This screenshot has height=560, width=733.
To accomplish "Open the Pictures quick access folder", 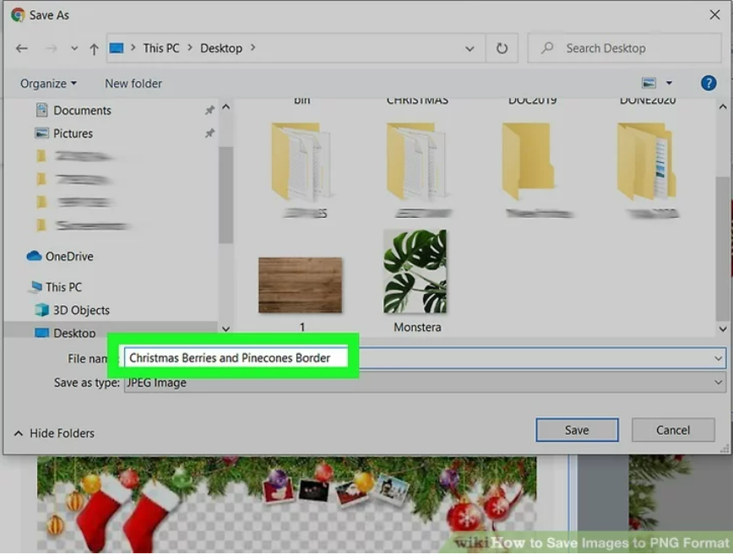I will click(x=73, y=133).
